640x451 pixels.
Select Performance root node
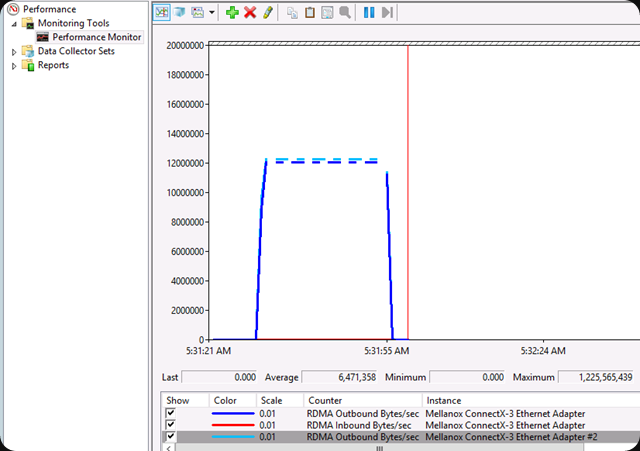[49, 9]
